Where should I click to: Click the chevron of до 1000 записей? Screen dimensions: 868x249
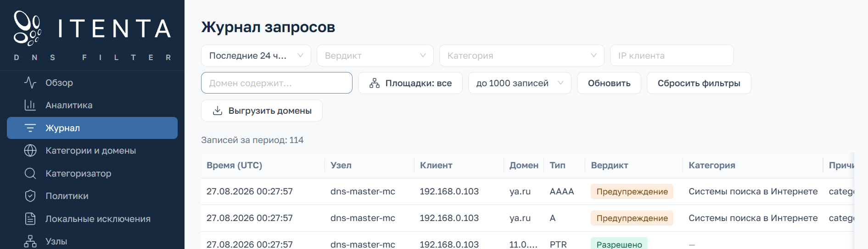[560, 83]
